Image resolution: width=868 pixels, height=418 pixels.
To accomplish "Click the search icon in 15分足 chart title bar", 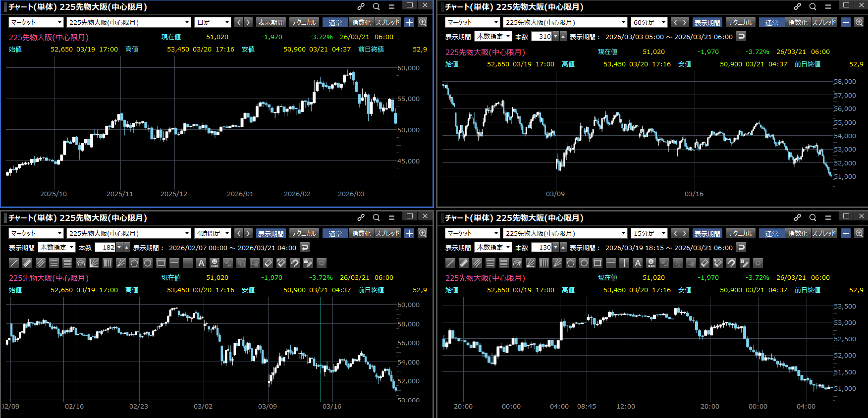I will 813,217.
